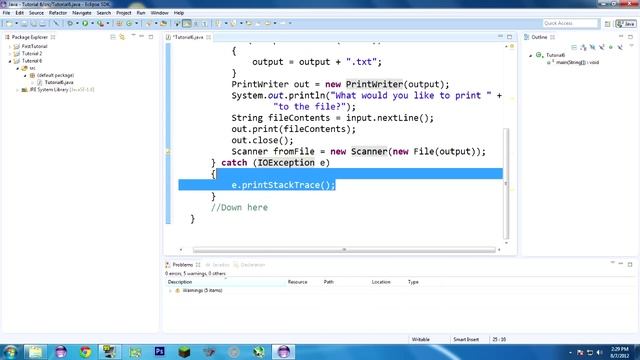The height and width of the screenshot is (360, 640).
Task: Select the Tutorial6.java editor tab
Action: click(x=188, y=37)
